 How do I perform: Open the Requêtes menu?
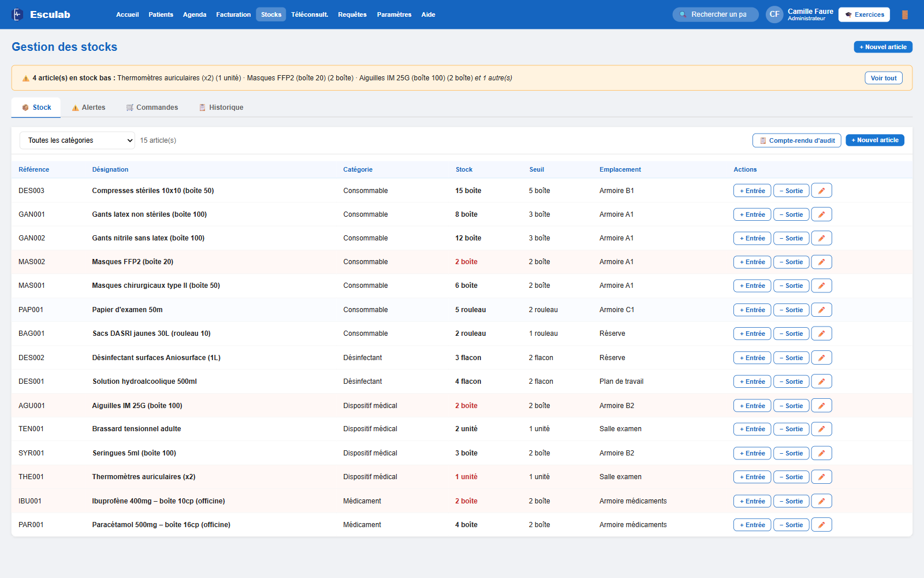click(x=352, y=14)
